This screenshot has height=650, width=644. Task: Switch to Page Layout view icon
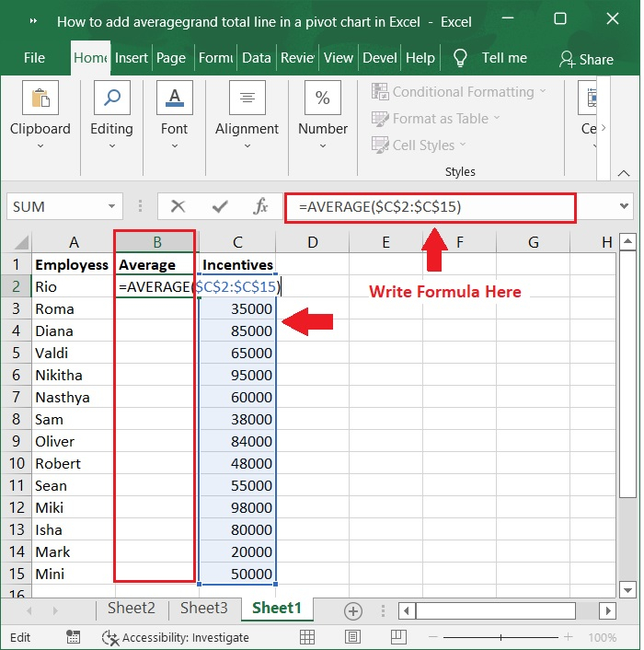[x=352, y=637]
